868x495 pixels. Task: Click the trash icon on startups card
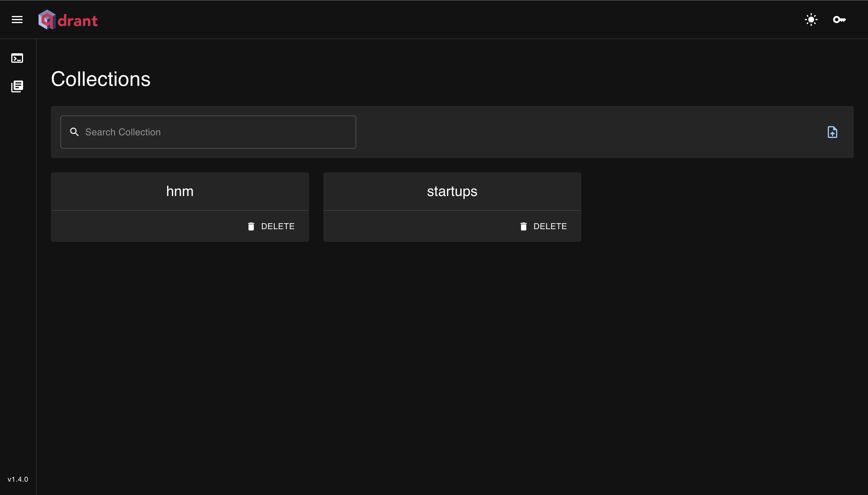(x=523, y=226)
